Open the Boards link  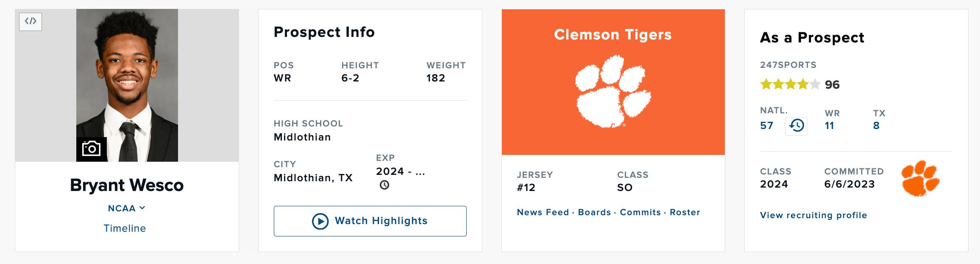click(x=594, y=212)
